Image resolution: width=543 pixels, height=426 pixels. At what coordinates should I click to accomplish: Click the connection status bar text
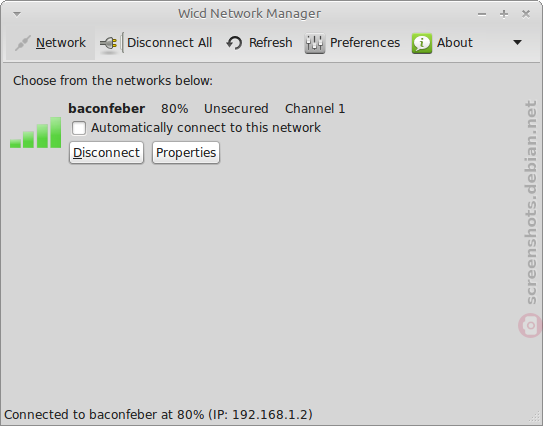coord(158,414)
